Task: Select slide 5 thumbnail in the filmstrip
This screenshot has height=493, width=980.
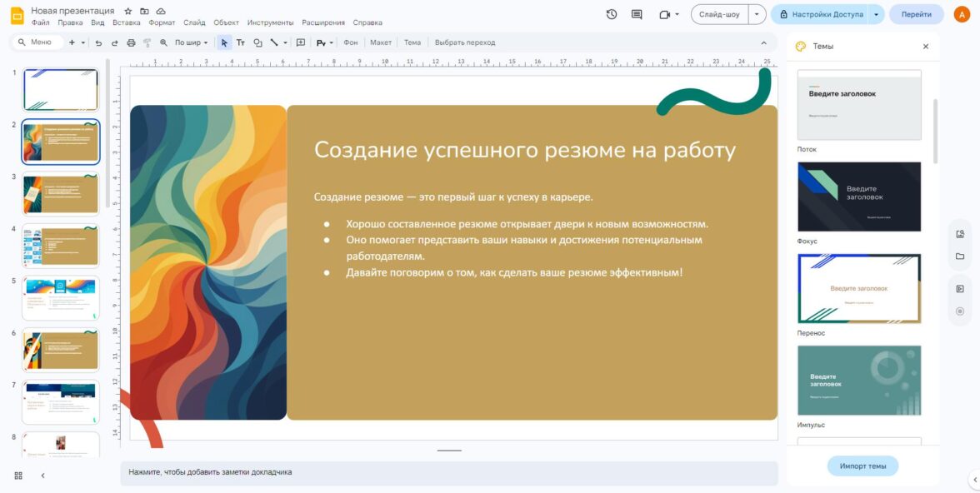Action: 61,298
